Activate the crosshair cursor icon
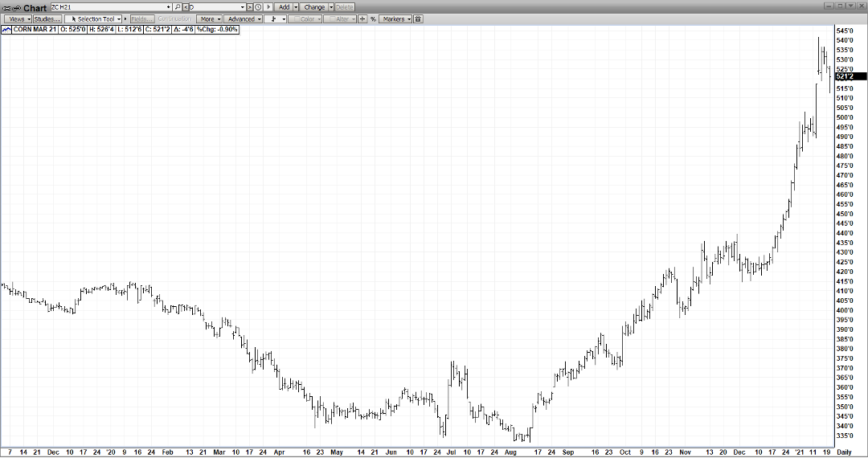Viewport: 868px width, 458px height. click(362, 18)
